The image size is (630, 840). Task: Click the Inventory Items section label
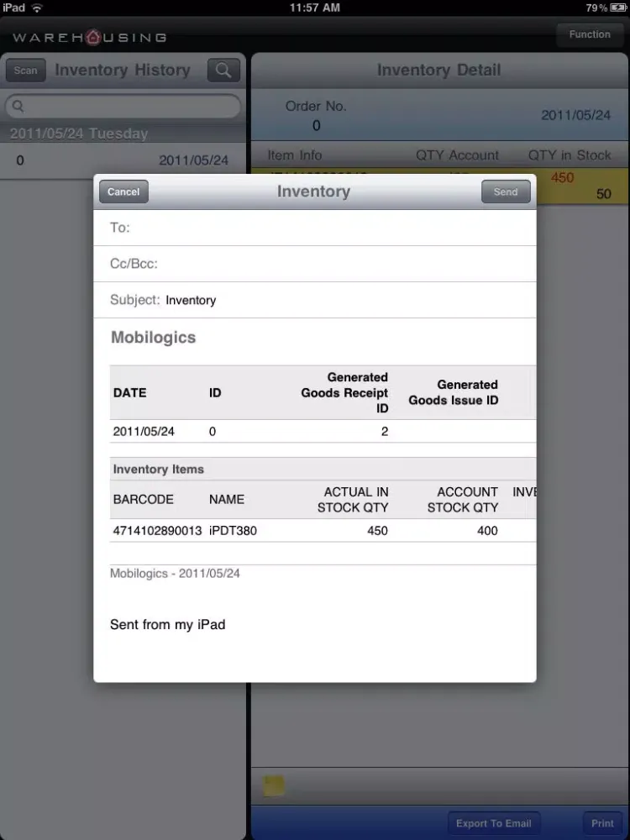(159, 470)
